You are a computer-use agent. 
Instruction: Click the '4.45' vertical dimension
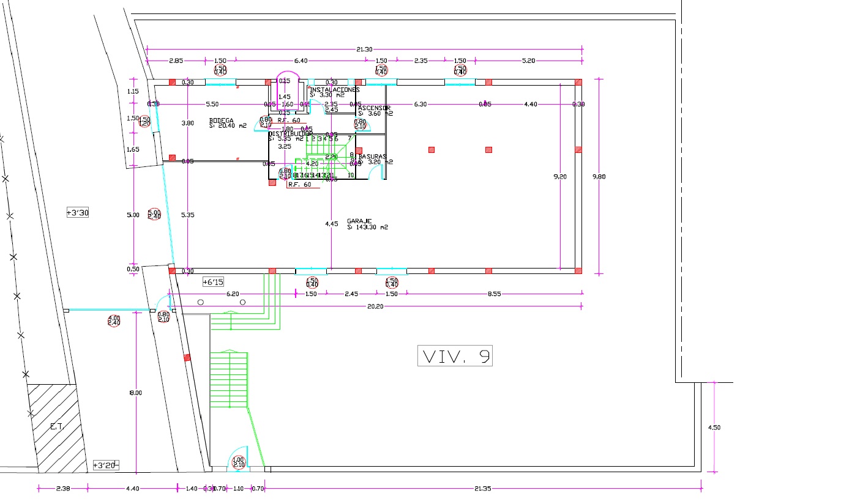pos(331,224)
